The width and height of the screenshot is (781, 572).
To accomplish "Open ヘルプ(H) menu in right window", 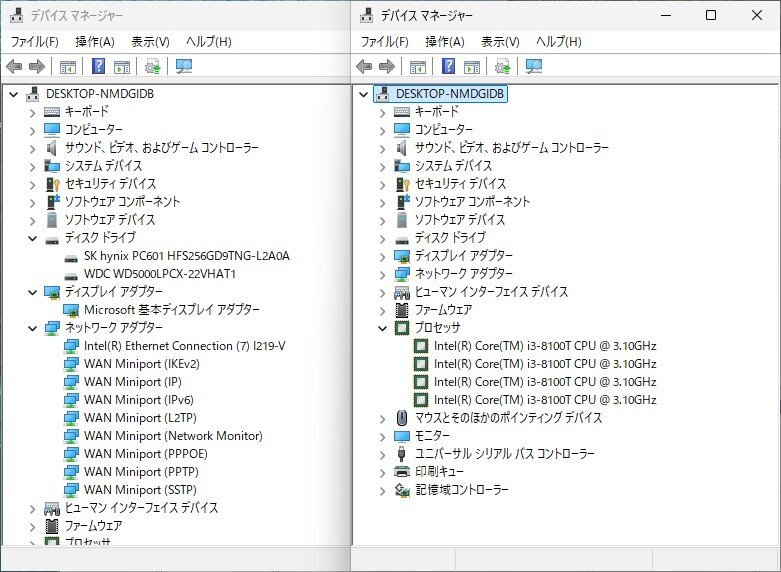I will click(x=559, y=41).
